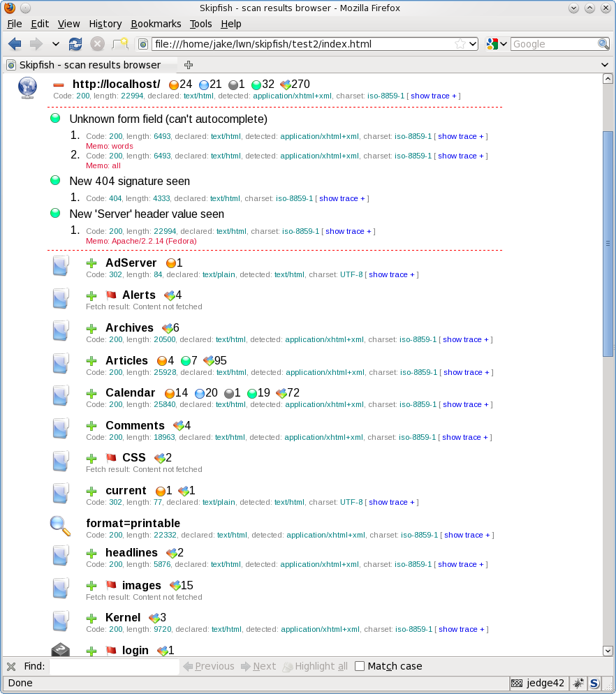Click the magnifier icon next to format=printable
The image size is (616, 694).
[x=61, y=526]
